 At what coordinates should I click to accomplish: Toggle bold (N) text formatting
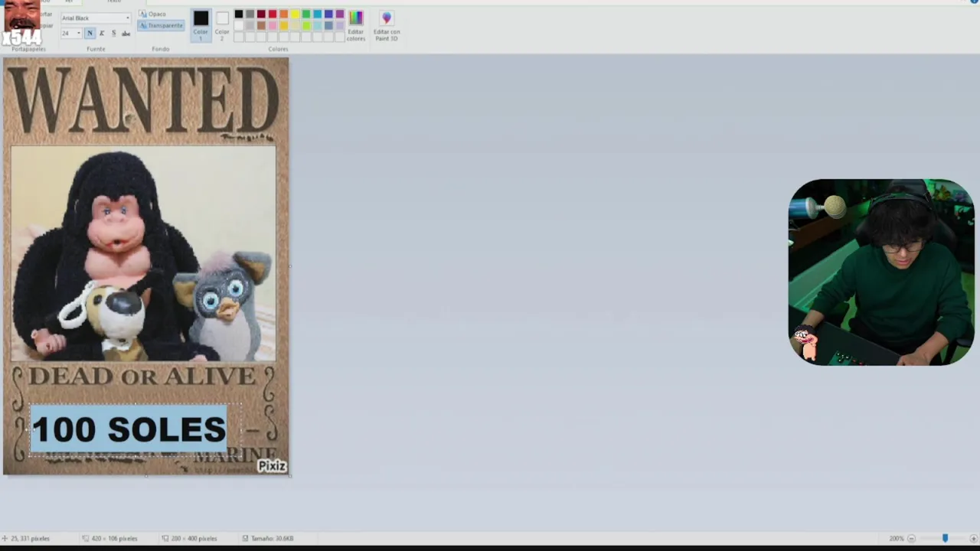(90, 33)
